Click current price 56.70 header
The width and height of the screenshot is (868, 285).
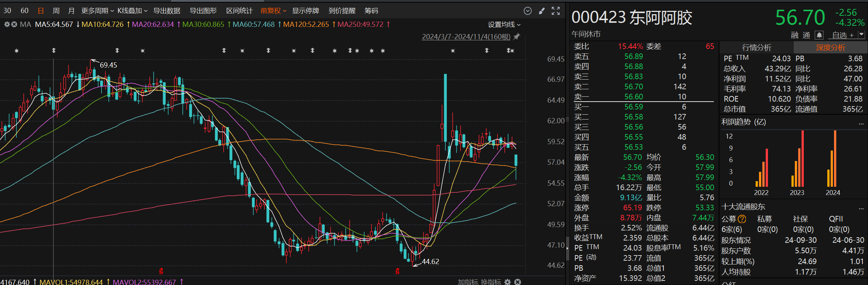(800, 18)
